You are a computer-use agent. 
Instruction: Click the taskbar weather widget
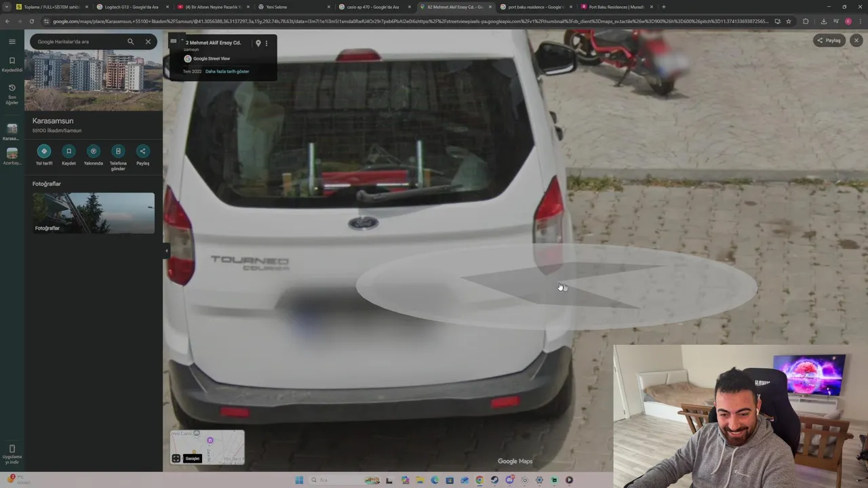coord(19,479)
